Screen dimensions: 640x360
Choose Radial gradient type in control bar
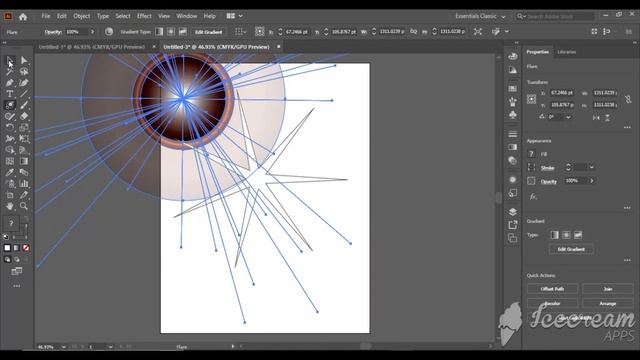[171, 31]
